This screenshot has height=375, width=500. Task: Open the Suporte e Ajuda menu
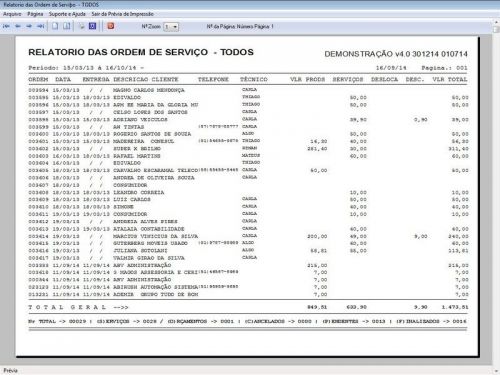pyautogui.click(x=67, y=14)
